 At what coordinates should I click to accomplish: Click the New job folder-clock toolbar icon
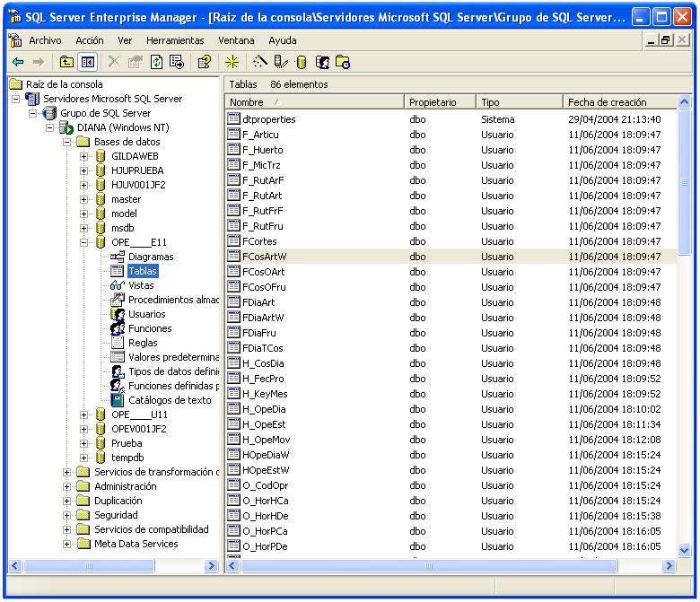coord(343,62)
